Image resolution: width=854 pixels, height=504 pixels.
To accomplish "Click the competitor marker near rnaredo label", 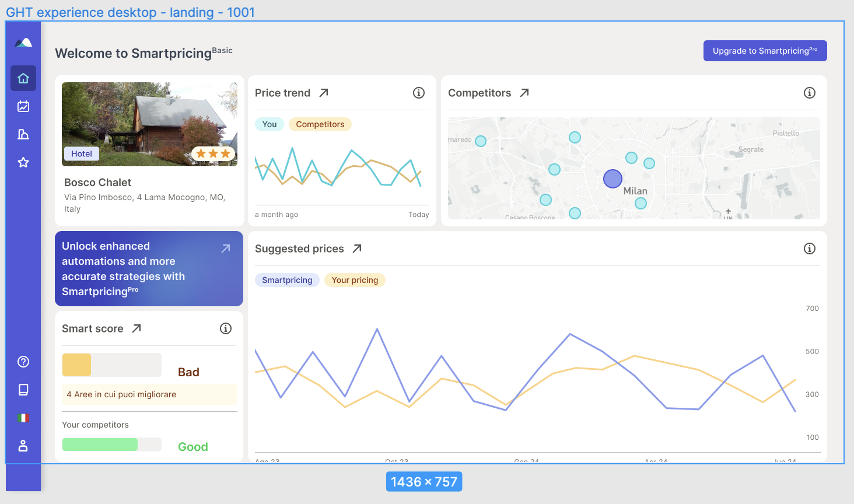I will (x=481, y=141).
